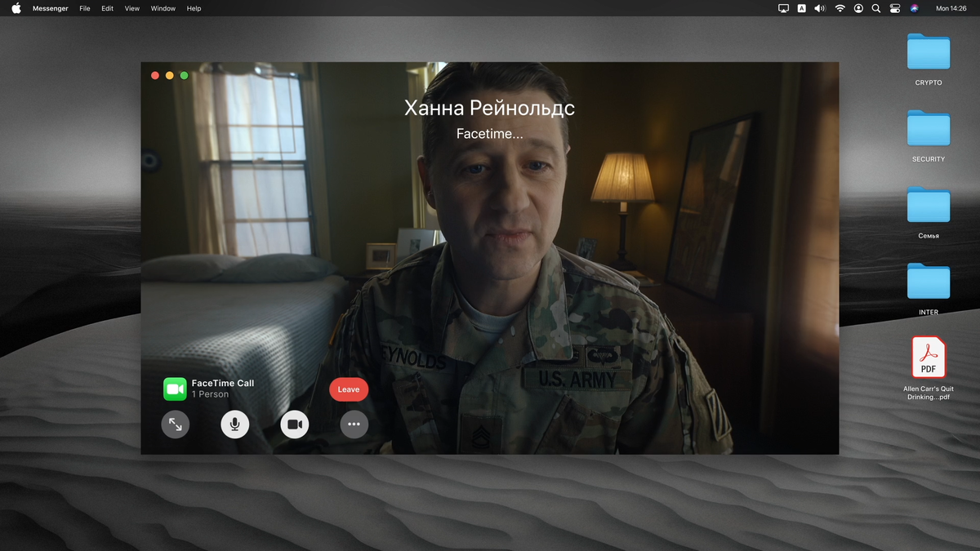Click the keyboard input source icon

(x=802, y=8)
